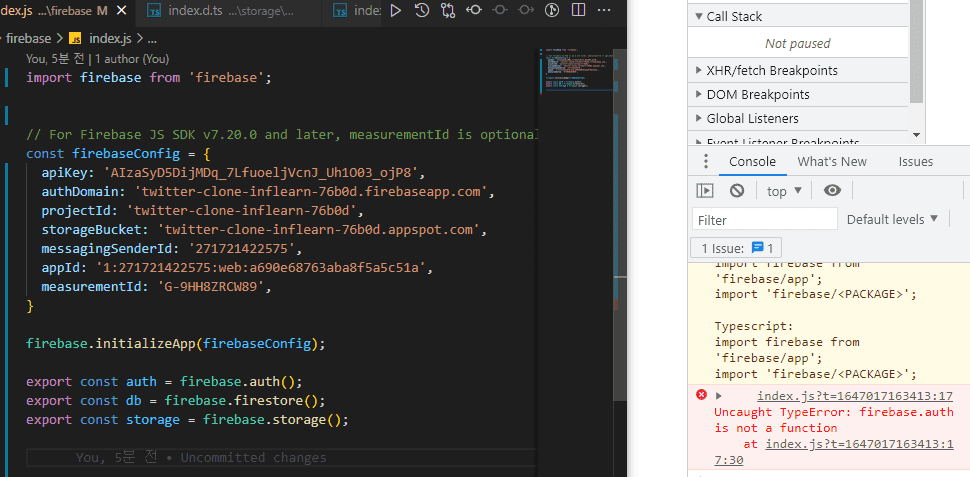This screenshot has width=970, height=477.
Task: Open changes compare icon in editor toolbar
Action: pos(448,10)
